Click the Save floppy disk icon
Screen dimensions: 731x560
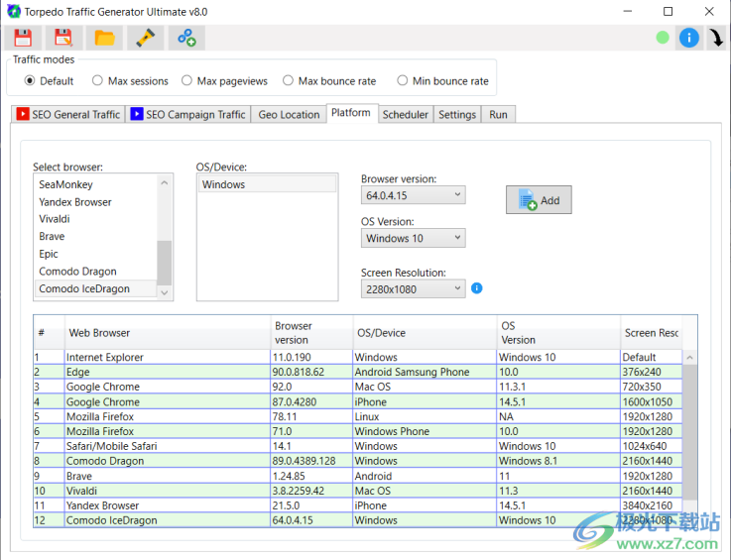23,38
